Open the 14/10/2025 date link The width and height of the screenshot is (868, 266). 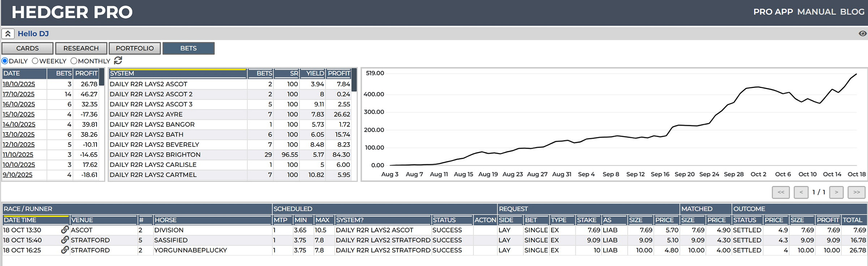19,124
